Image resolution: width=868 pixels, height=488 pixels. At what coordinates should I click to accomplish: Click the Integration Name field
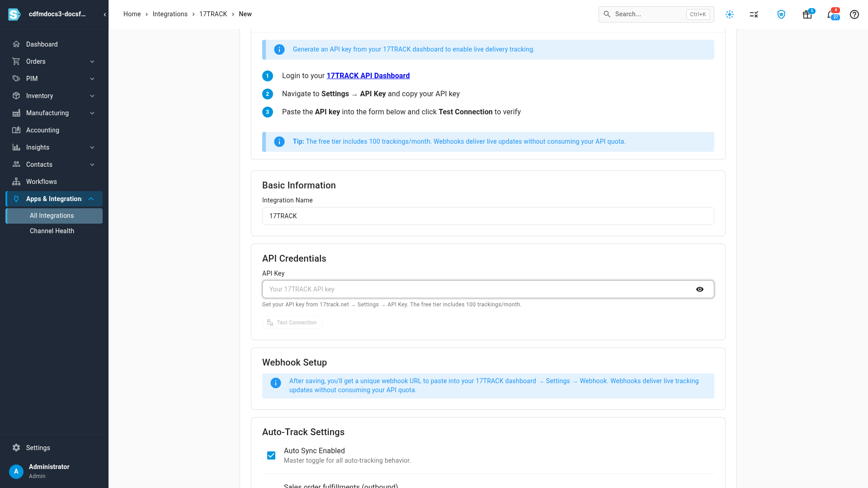tap(488, 216)
